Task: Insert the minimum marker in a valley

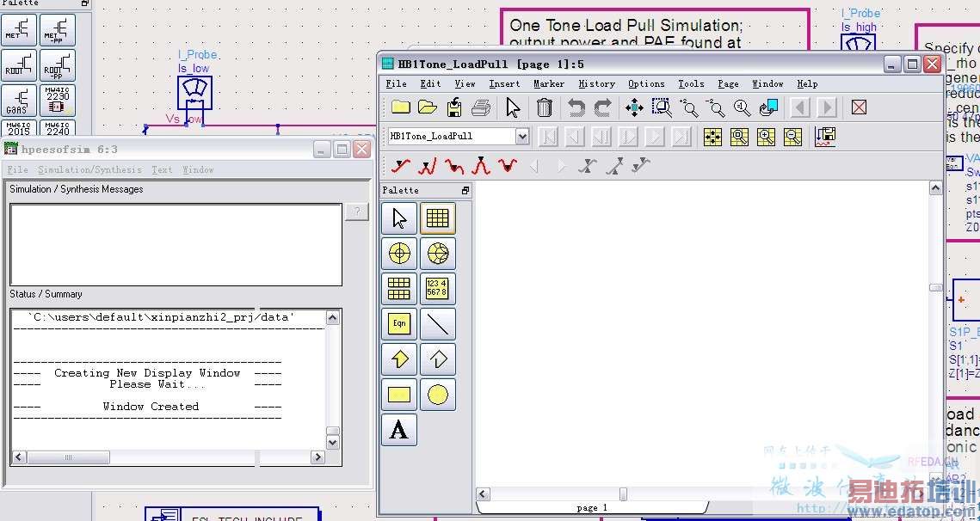Action: click(x=508, y=165)
